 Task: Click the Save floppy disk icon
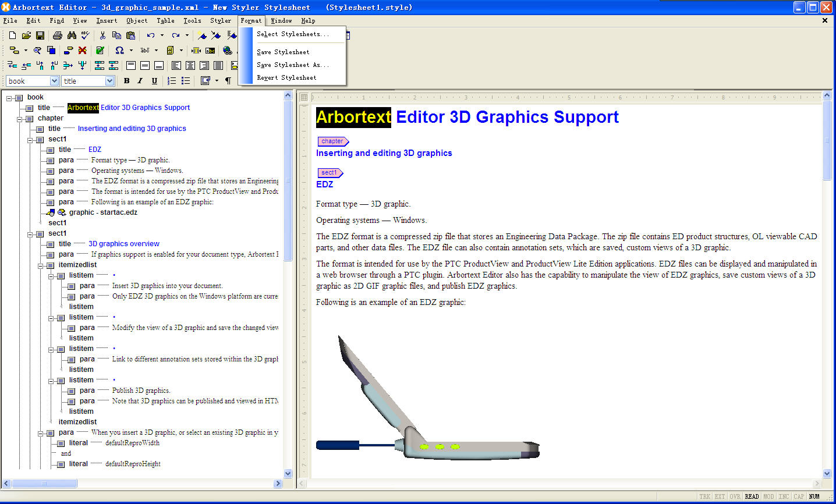coord(40,36)
